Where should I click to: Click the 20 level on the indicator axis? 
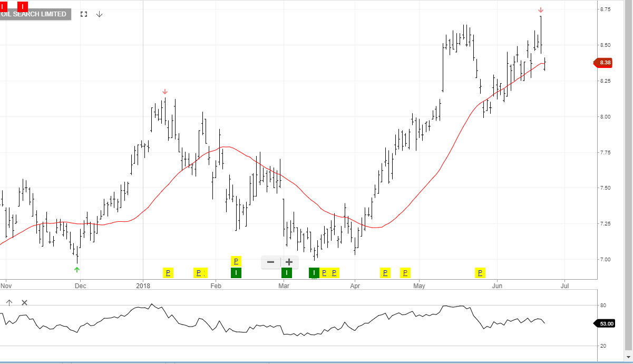[x=603, y=346]
